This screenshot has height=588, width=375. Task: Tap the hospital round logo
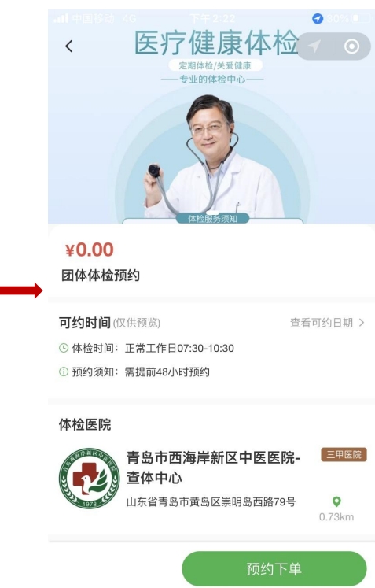pyautogui.click(x=89, y=478)
